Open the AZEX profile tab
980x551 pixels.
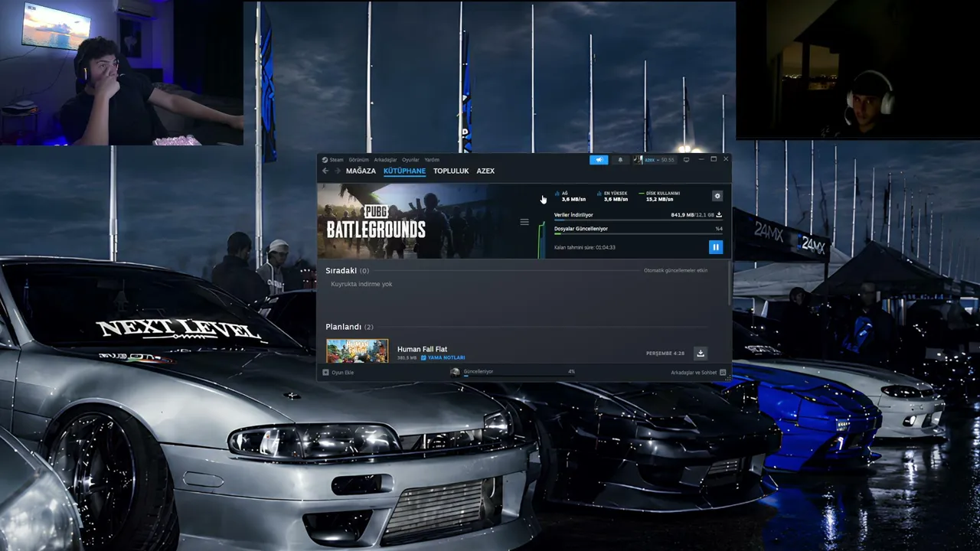485,171
